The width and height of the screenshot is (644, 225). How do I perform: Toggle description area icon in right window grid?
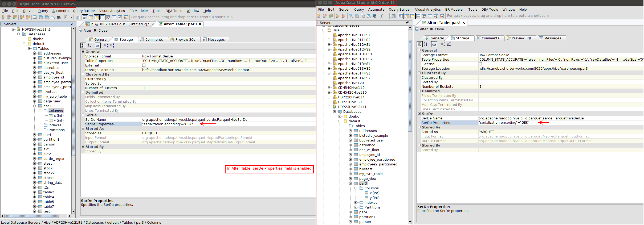pos(434,44)
